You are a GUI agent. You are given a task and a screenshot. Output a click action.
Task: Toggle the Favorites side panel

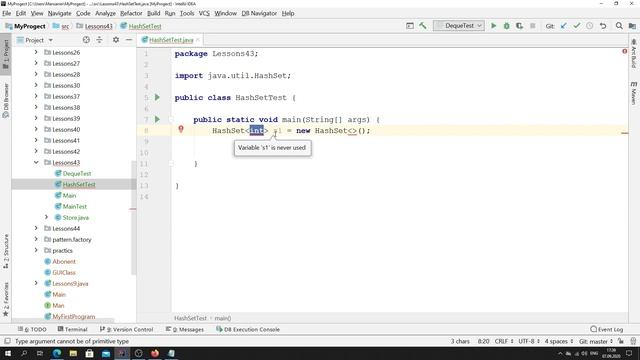click(x=6, y=299)
